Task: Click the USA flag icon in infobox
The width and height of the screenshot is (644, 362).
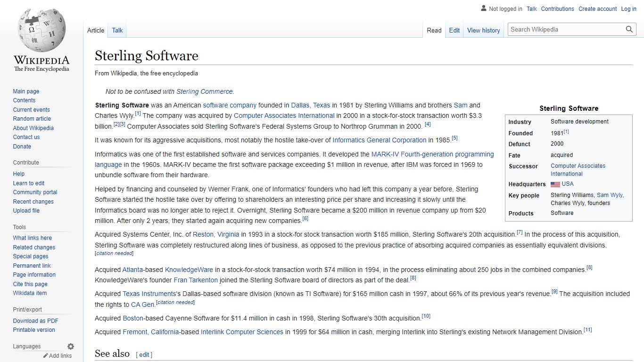Action: coord(555,184)
